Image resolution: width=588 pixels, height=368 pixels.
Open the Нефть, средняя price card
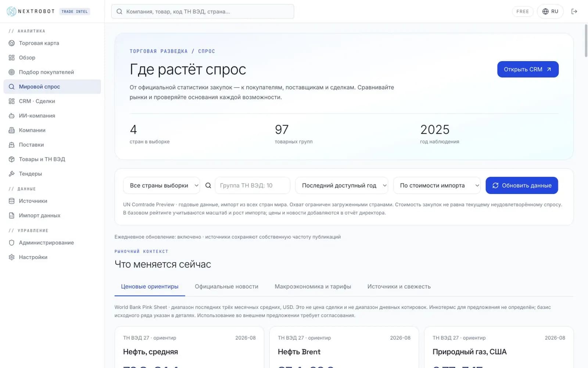(x=189, y=347)
